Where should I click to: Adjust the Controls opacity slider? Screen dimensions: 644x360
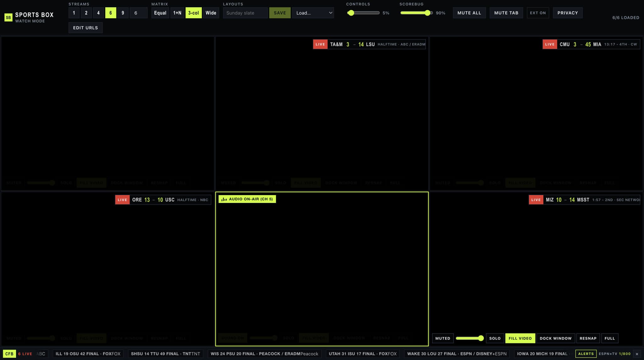point(363,13)
